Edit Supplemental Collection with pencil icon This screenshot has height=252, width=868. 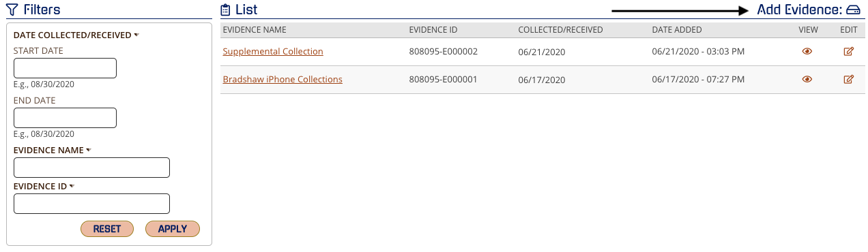849,52
